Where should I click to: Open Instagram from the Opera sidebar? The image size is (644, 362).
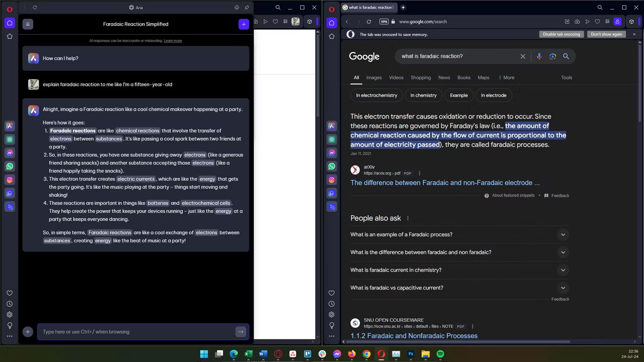tap(9, 180)
